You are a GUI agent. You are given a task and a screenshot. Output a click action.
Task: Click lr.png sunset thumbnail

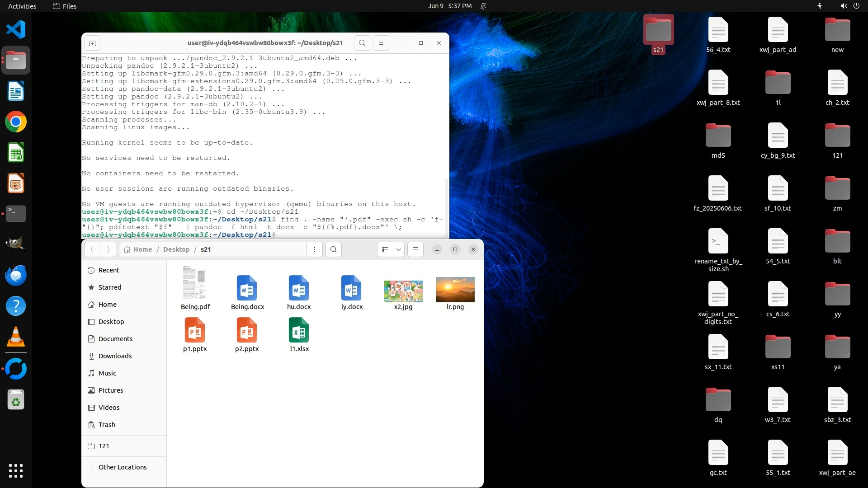(455, 290)
